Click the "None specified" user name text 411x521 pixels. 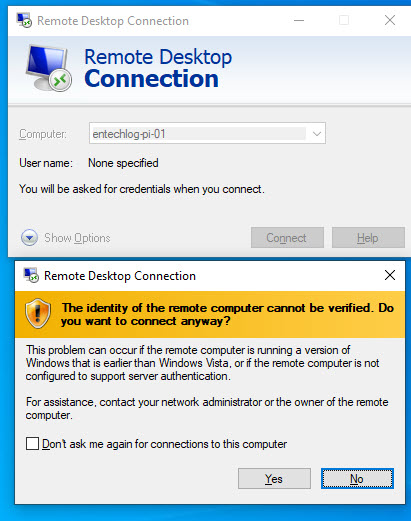[x=123, y=163]
